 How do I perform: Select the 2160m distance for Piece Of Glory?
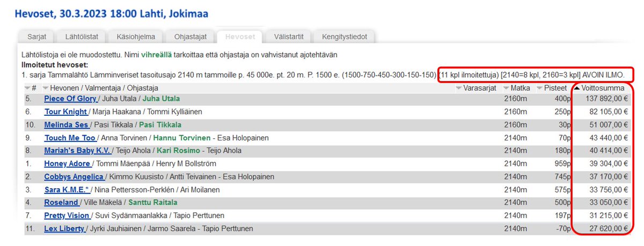coord(515,99)
